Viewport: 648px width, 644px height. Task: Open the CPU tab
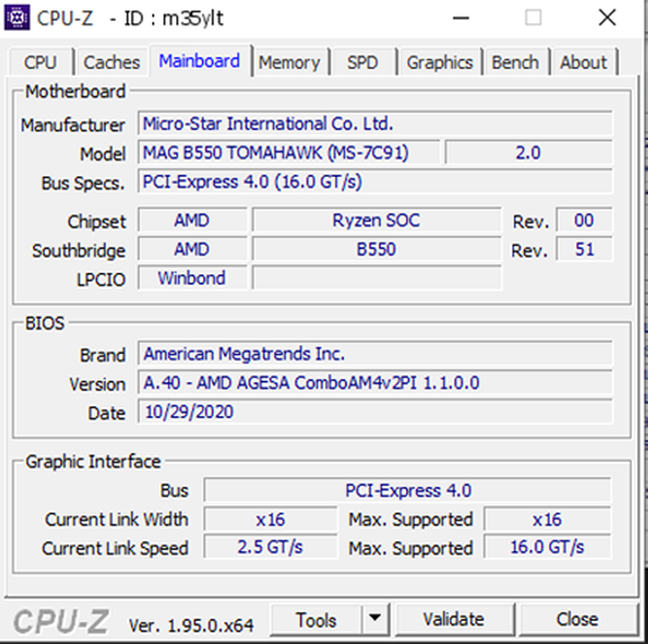click(40, 63)
